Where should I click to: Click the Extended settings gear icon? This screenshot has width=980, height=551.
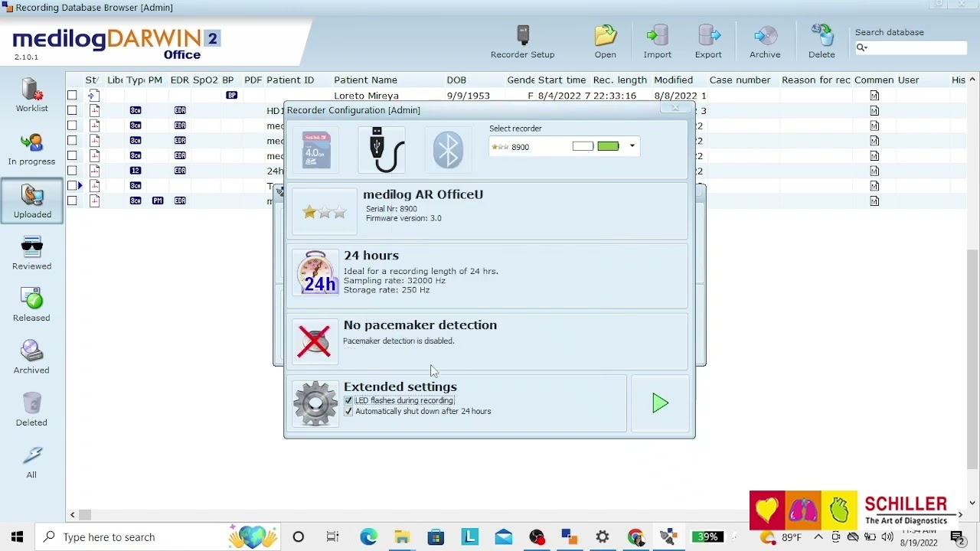[315, 403]
